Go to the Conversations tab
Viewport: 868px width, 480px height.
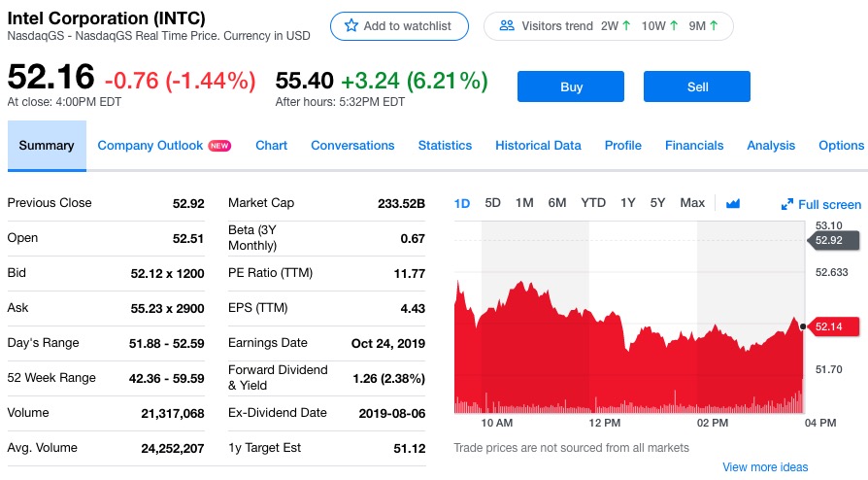tap(352, 145)
